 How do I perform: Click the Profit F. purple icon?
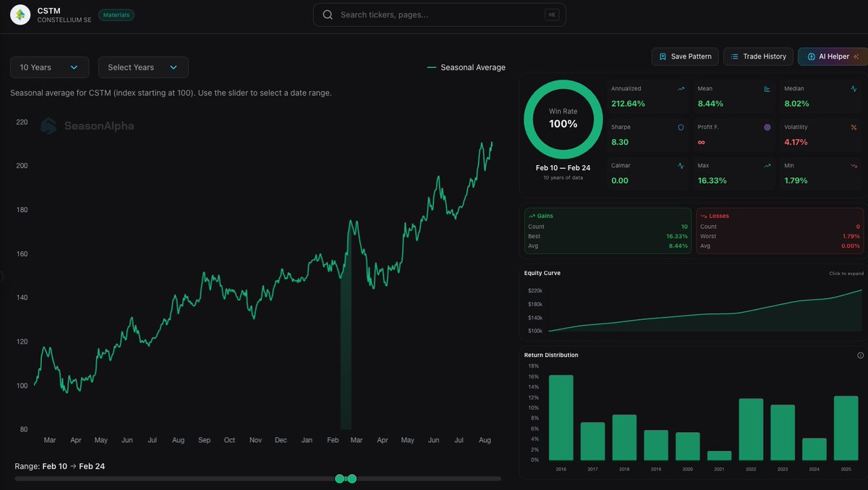(x=767, y=127)
